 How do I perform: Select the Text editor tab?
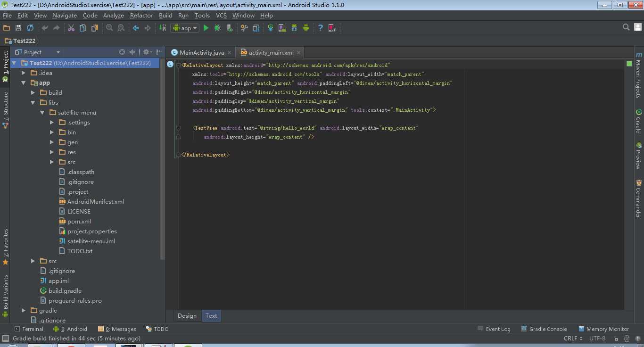[211, 316]
